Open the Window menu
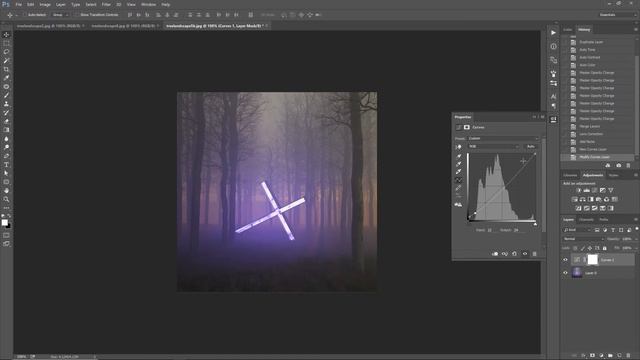This screenshot has height=360, width=640. click(148, 4)
